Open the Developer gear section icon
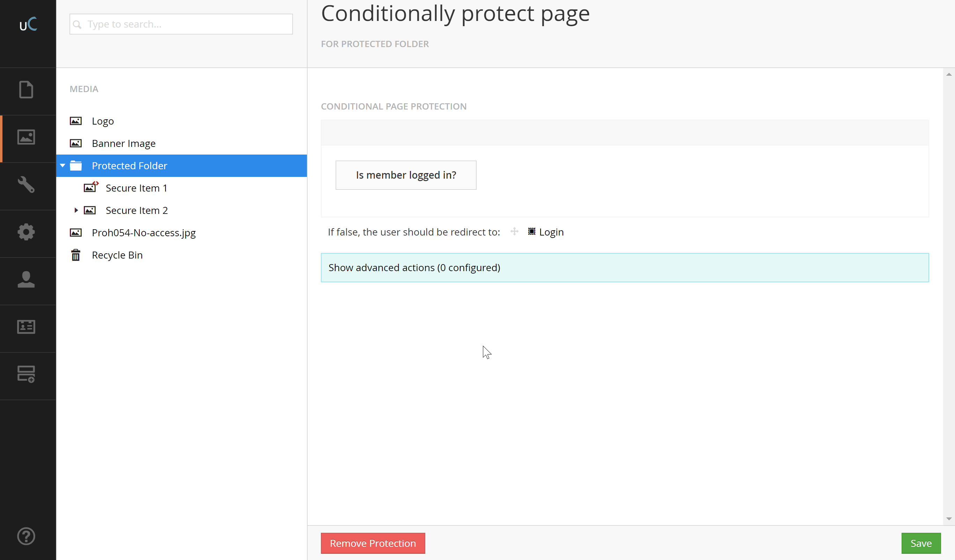This screenshot has height=560, width=955. 26,232
